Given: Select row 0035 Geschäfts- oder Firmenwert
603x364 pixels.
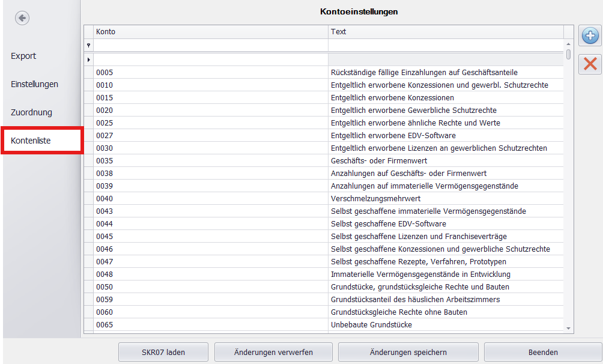Looking at the screenshot, I should coord(240,160).
